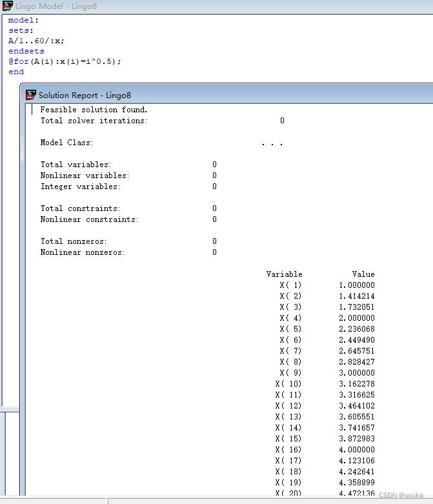This screenshot has height=504, width=433.
Task: Click the X( 19) variable label
Action: (x=288, y=483)
